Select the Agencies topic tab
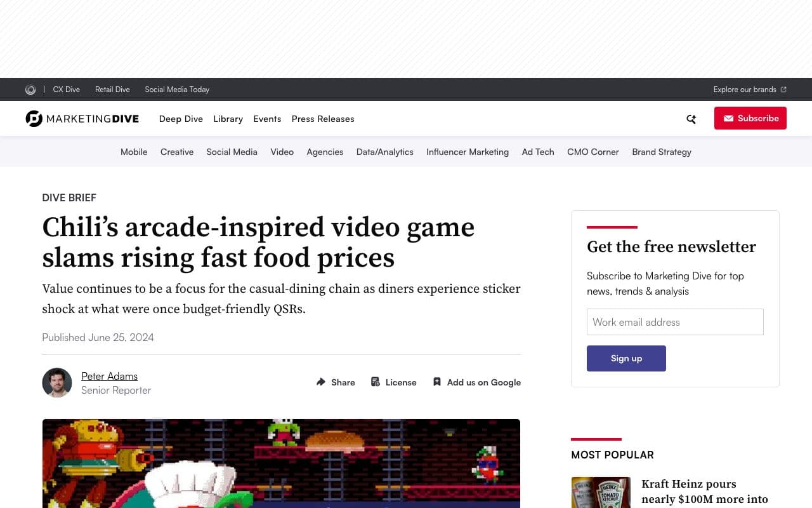Viewport: 812px width, 508px height. [x=325, y=152]
